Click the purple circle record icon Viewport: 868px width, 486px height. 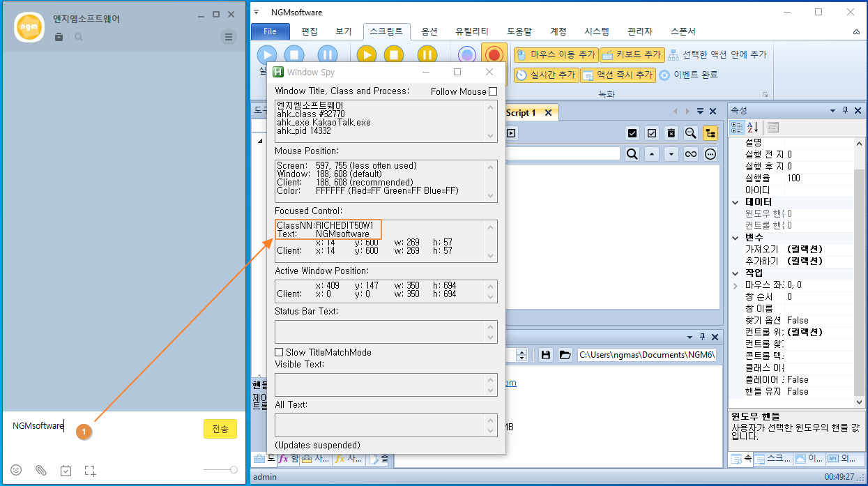(x=468, y=55)
